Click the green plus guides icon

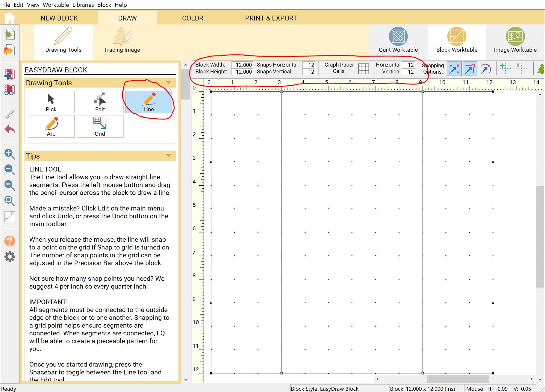(505, 69)
